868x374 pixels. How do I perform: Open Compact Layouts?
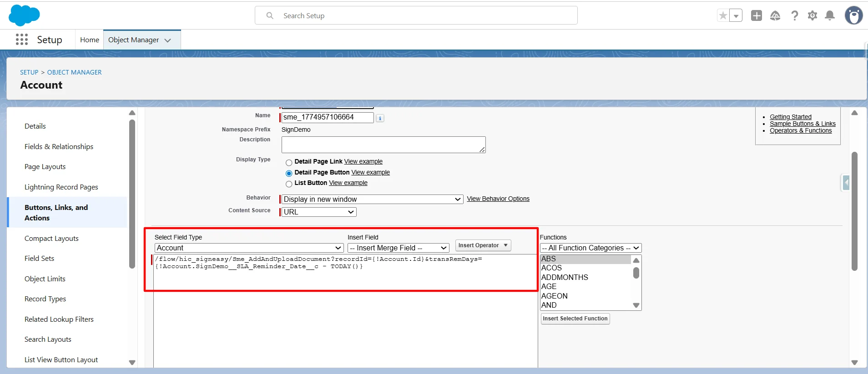pos(51,239)
